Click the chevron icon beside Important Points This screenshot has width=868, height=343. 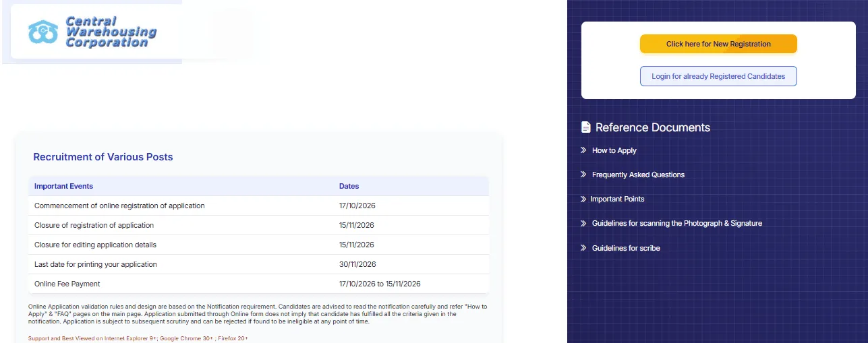(583, 199)
